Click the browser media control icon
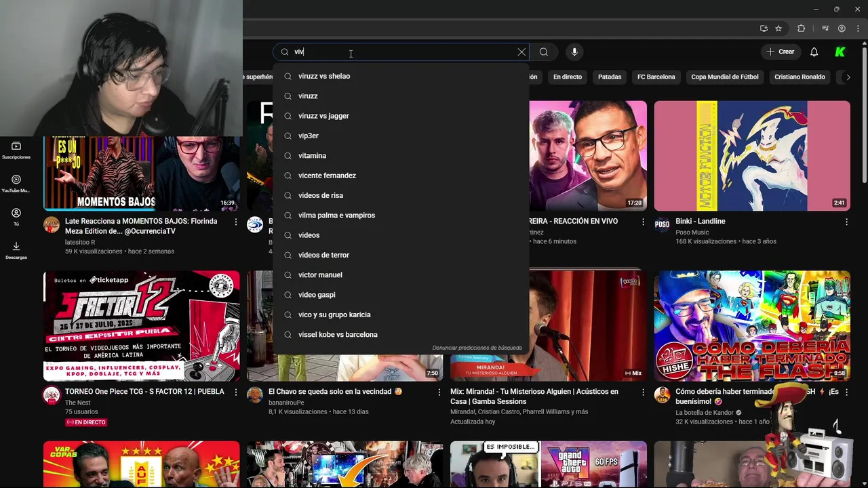868x488 pixels. (x=825, y=28)
